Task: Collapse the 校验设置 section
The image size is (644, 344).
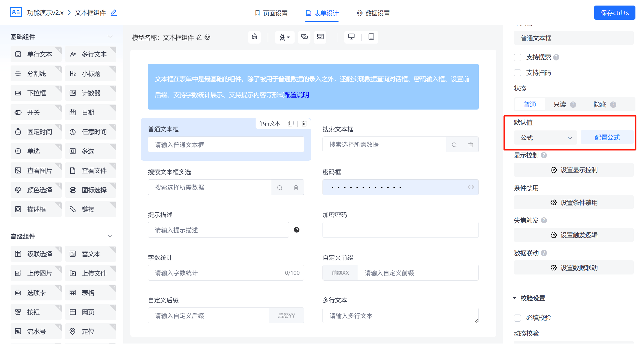Action: click(514, 298)
